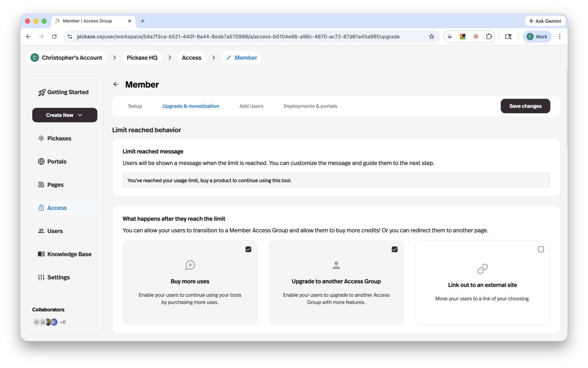Screen dimensions: 588x368
Task: Open Knowledge Base in the sidebar
Action: point(65,254)
